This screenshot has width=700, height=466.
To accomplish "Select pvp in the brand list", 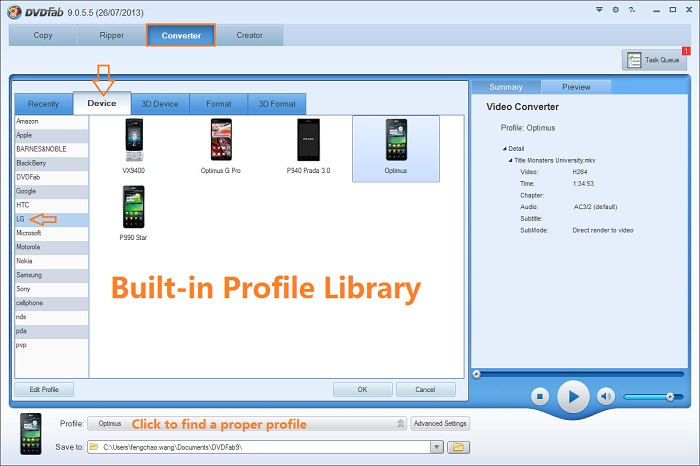I will click(51, 345).
